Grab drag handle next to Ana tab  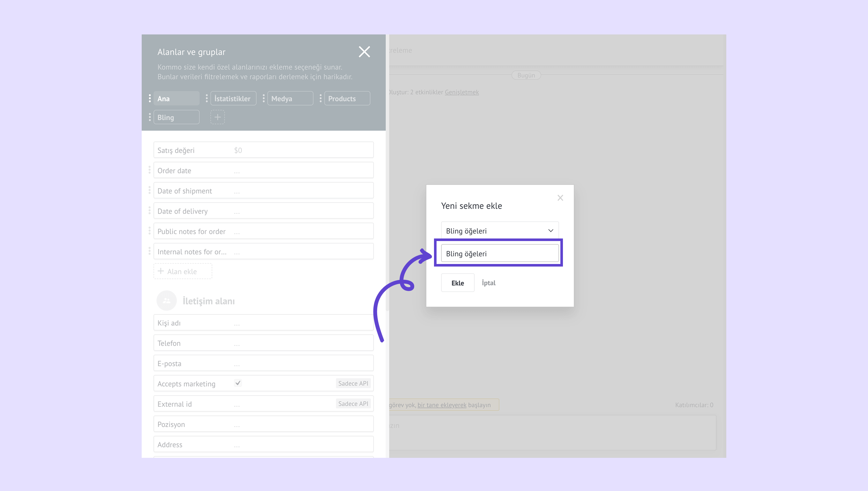coord(150,99)
